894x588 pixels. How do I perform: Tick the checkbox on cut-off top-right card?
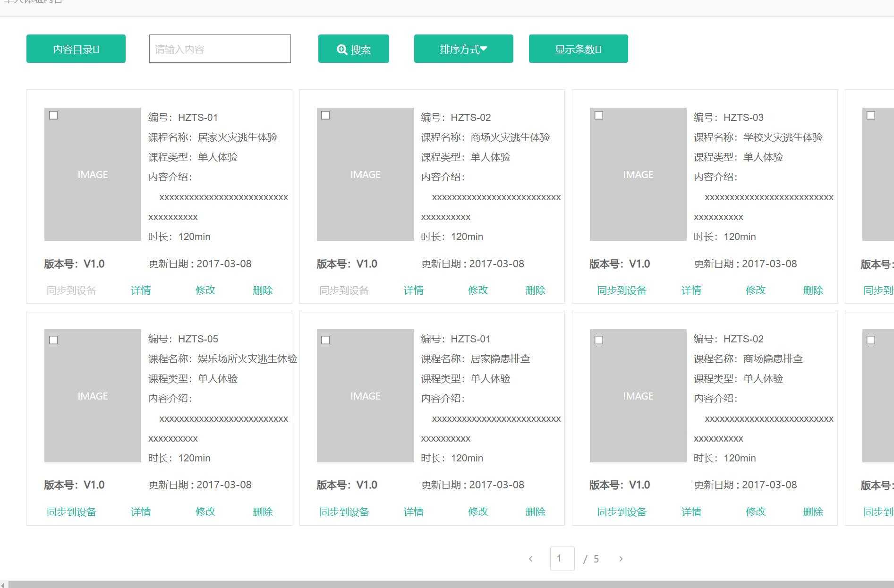tap(871, 115)
